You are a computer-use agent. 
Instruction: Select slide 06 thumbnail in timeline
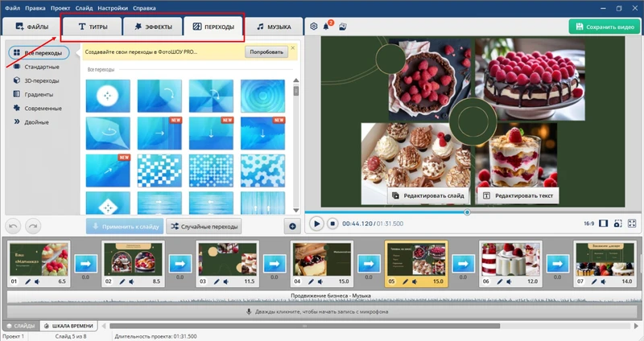click(510, 264)
